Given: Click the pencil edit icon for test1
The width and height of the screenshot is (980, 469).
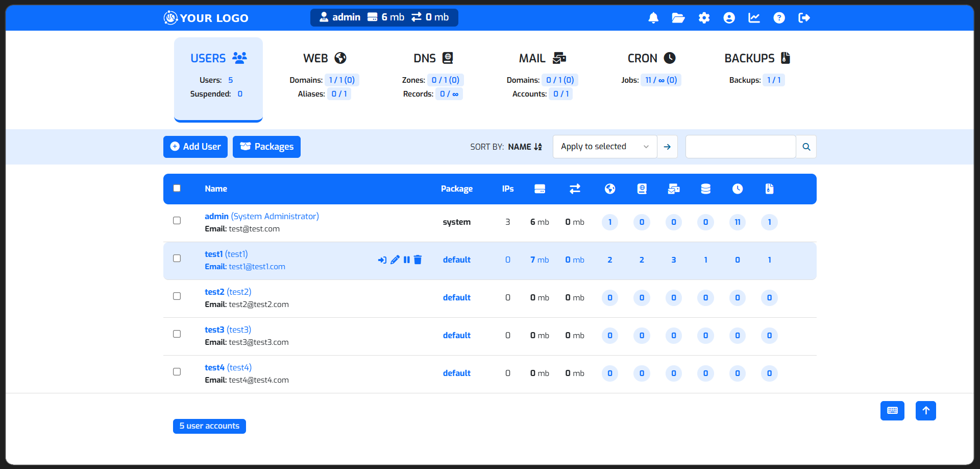Looking at the screenshot, I should point(395,260).
